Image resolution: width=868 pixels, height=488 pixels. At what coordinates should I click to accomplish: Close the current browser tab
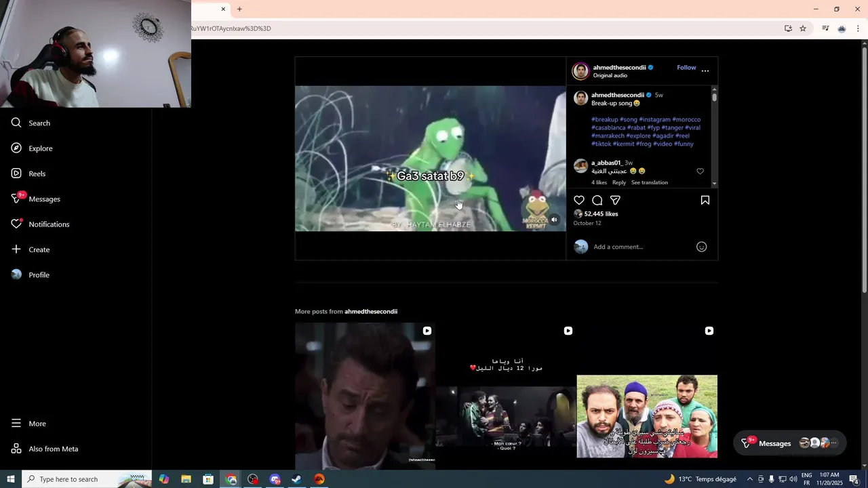click(x=222, y=9)
